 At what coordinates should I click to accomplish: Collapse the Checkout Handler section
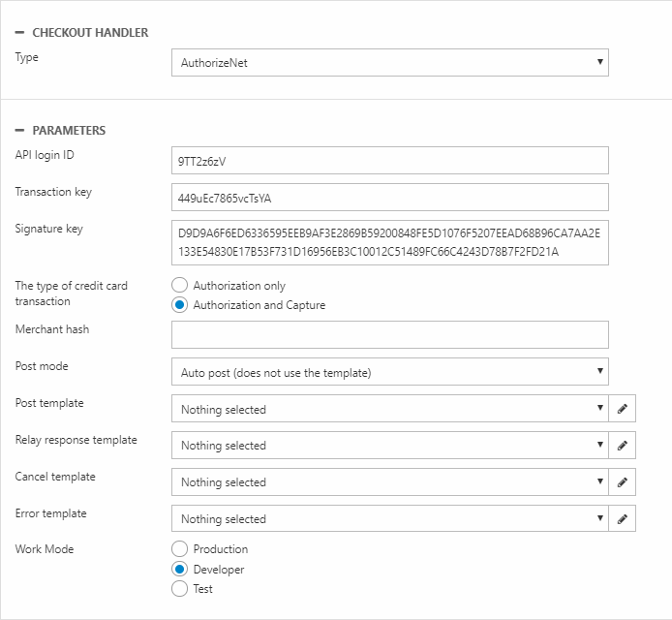click(x=19, y=33)
